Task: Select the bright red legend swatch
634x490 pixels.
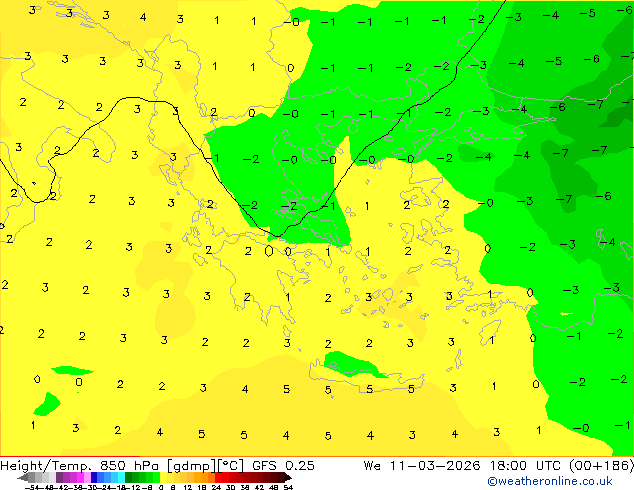Action: pyautogui.click(x=218, y=477)
